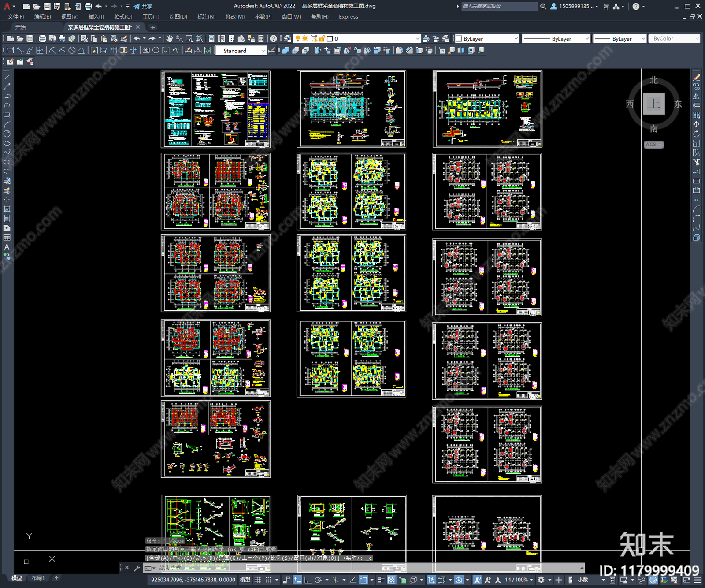This screenshot has width=705, height=588.
Task: Click the Save icon in quick access bar
Action: coord(47,6)
